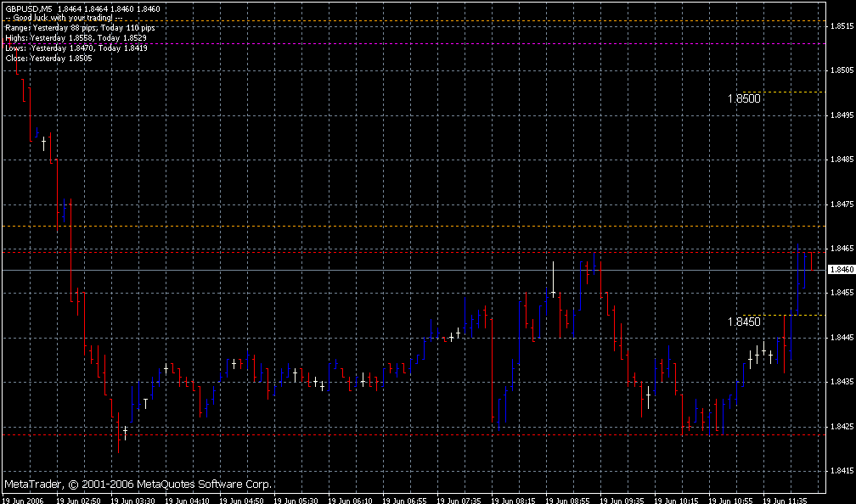Click the '19 Jun 09:35' time label
The width and height of the screenshot is (856, 504).
click(622, 501)
